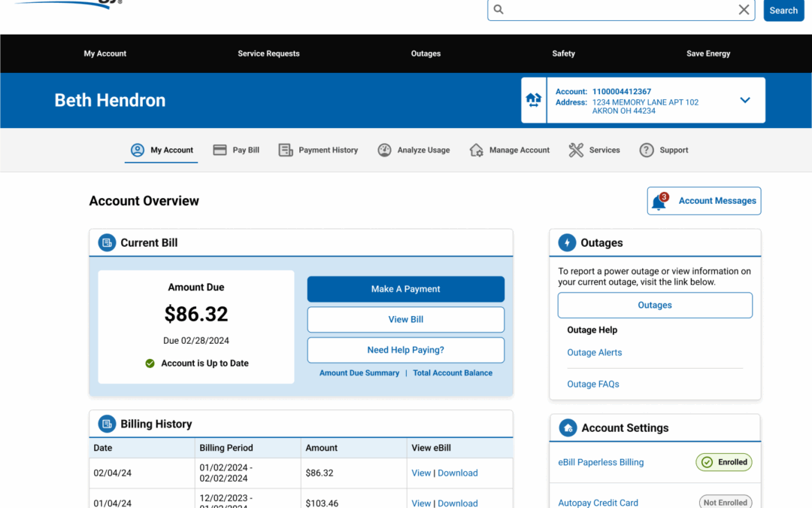Click the search magnifier icon

pyautogui.click(x=498, y=10)
